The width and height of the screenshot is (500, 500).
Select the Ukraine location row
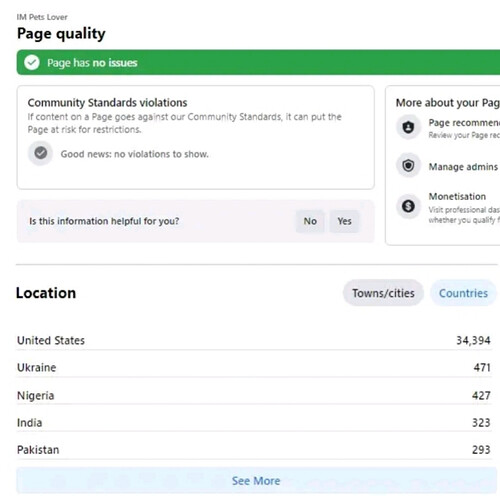254,368
